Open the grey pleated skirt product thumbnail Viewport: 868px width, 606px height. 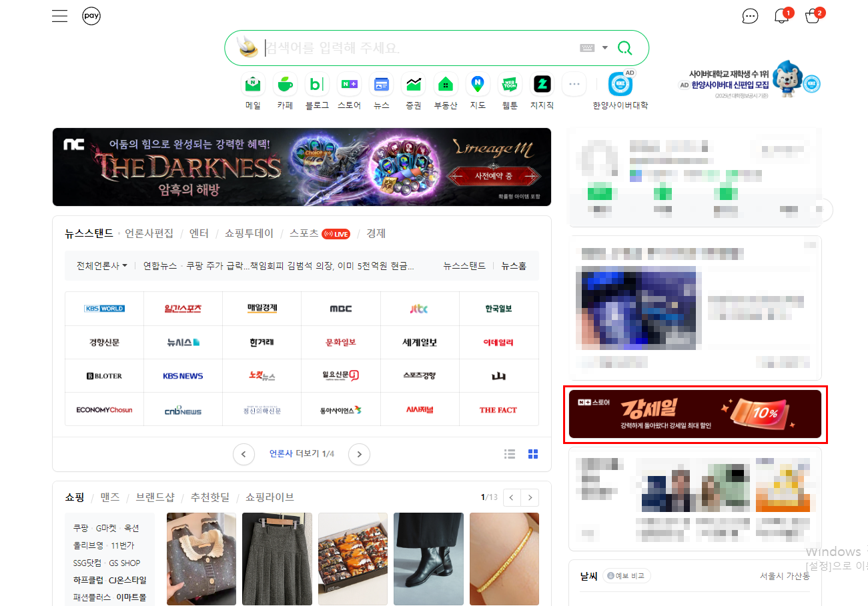(x=277, y=559)
